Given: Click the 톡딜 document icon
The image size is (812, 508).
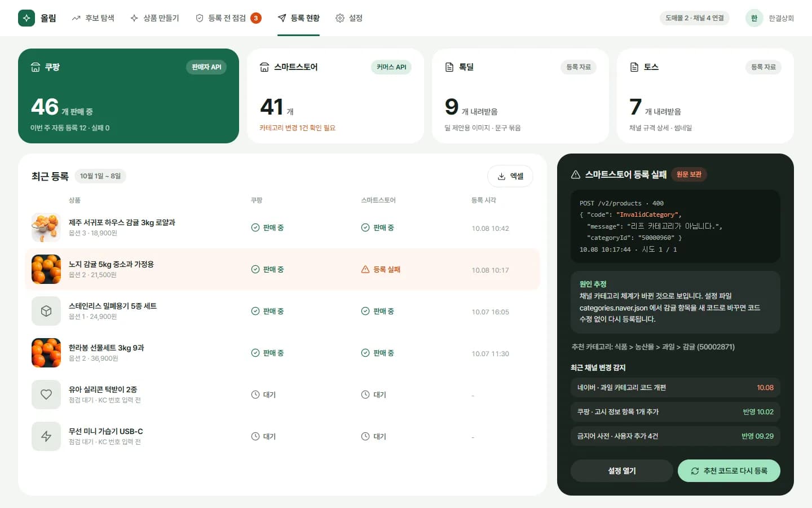Looking at the screenshot, I should (x=449, y=67).
